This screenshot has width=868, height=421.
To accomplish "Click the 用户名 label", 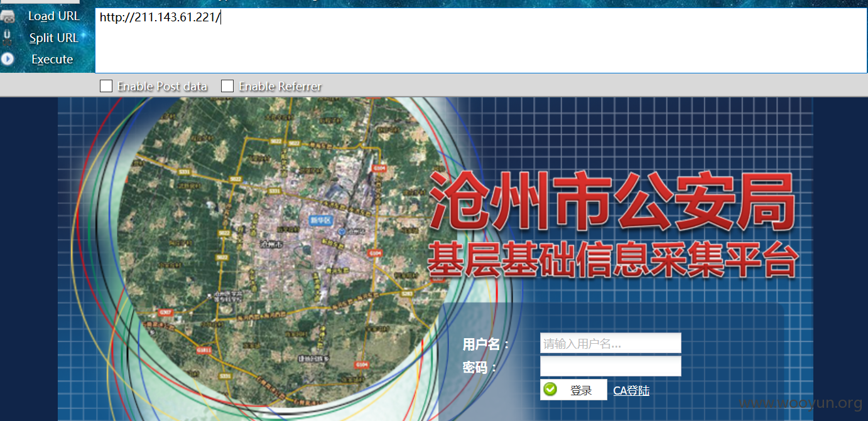I will (x=486, y=344).
